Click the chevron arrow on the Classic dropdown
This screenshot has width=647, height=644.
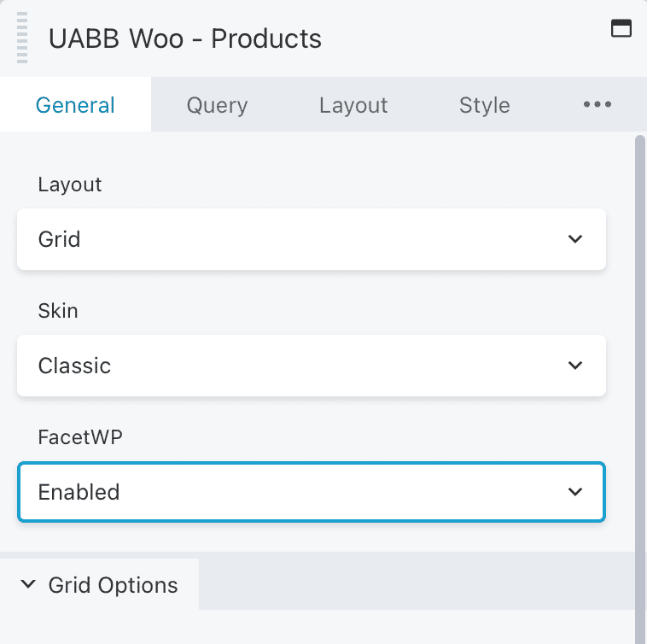pos(574,366)
